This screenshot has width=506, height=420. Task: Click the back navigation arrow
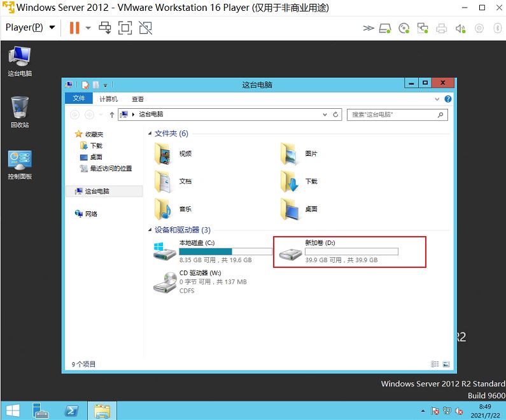74,115
